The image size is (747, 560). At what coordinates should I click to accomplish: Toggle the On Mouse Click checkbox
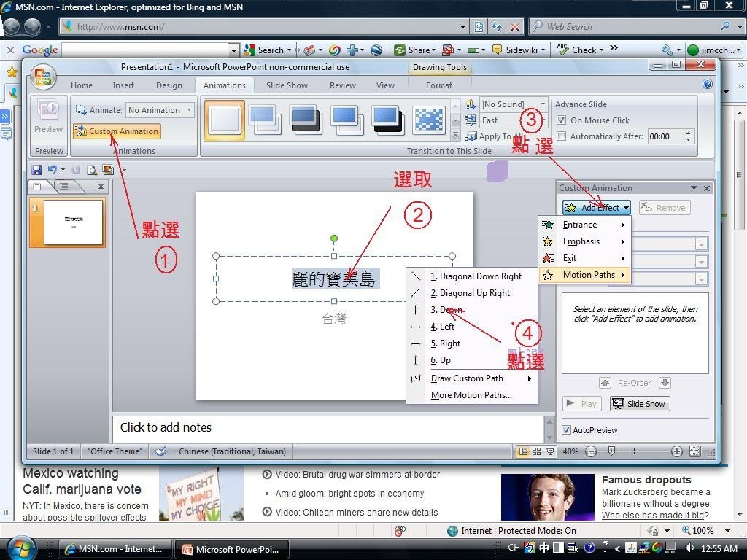[562, 120]
